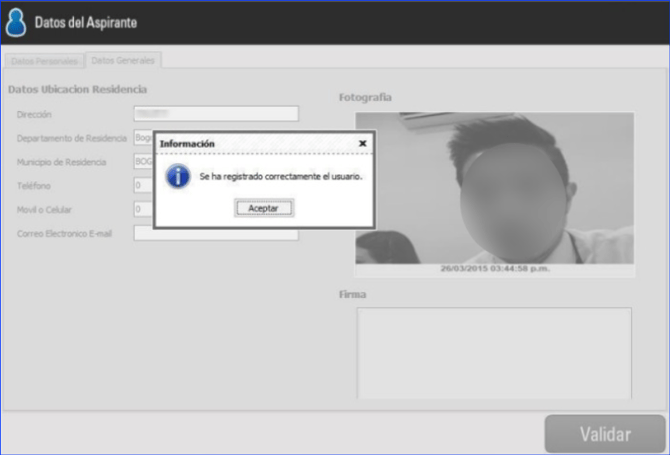
Task: Open the Departamento de Residencia dropdown
Action: click(x=143, y=138)
